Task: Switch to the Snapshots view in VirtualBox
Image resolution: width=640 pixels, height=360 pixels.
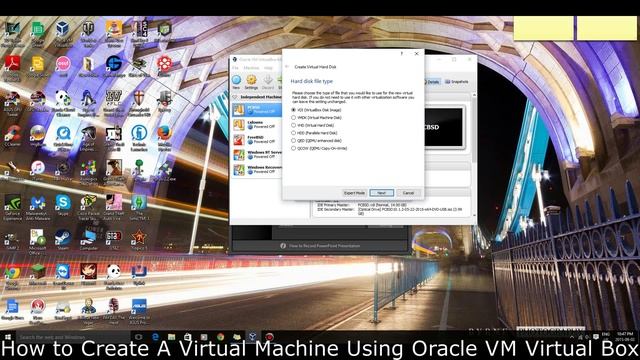Action: [457, 82]
